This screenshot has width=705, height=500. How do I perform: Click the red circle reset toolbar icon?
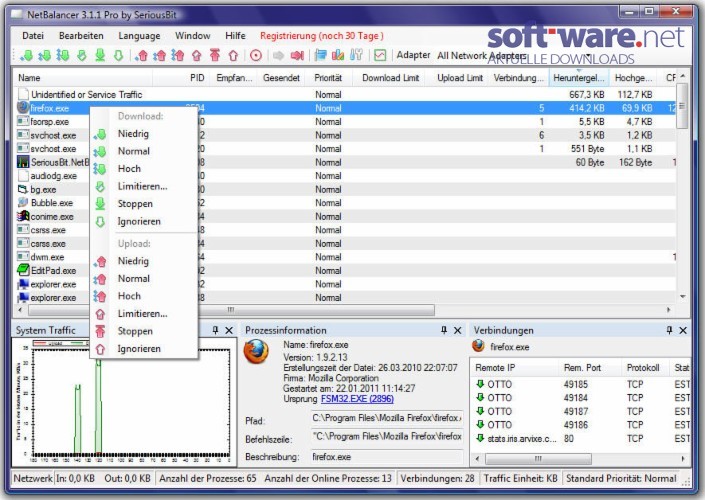point(256,56)
